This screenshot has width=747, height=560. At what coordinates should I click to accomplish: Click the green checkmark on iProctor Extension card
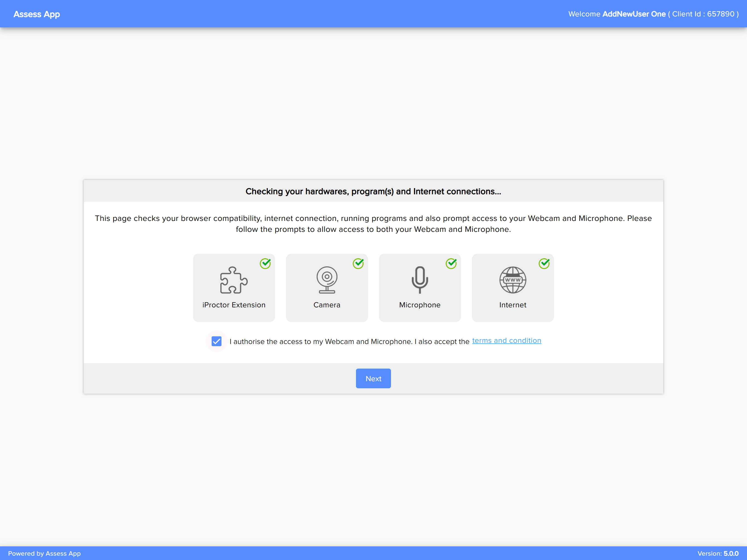(x=265, y=263)
